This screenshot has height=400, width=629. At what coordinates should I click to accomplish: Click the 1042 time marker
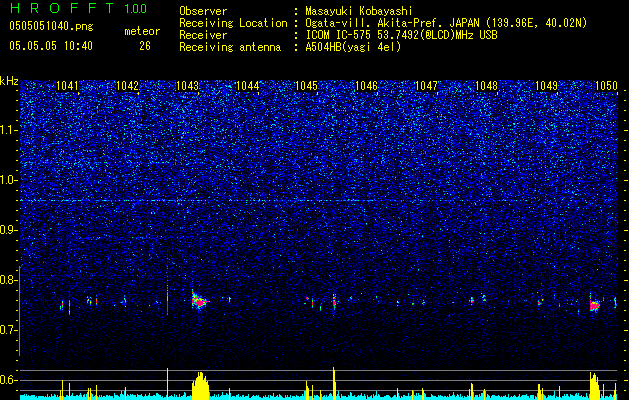127,85
